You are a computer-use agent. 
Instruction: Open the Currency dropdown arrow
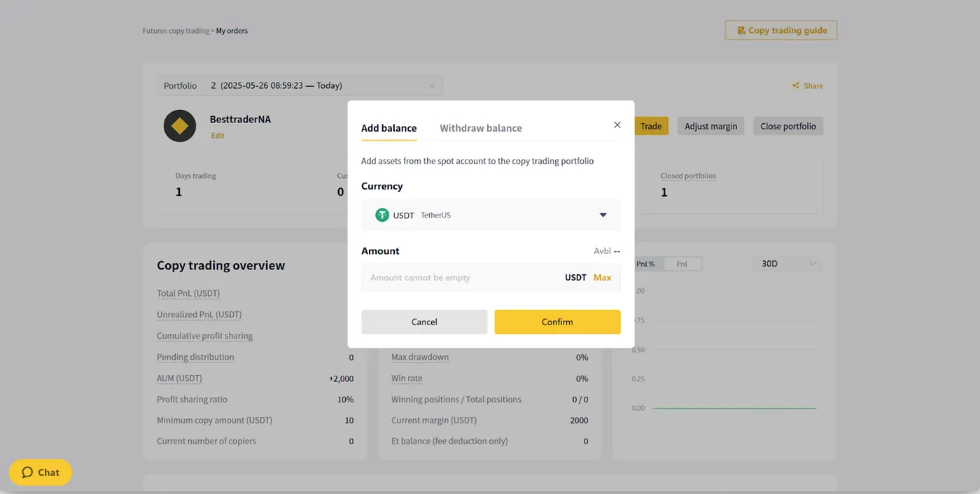[603, 215]
